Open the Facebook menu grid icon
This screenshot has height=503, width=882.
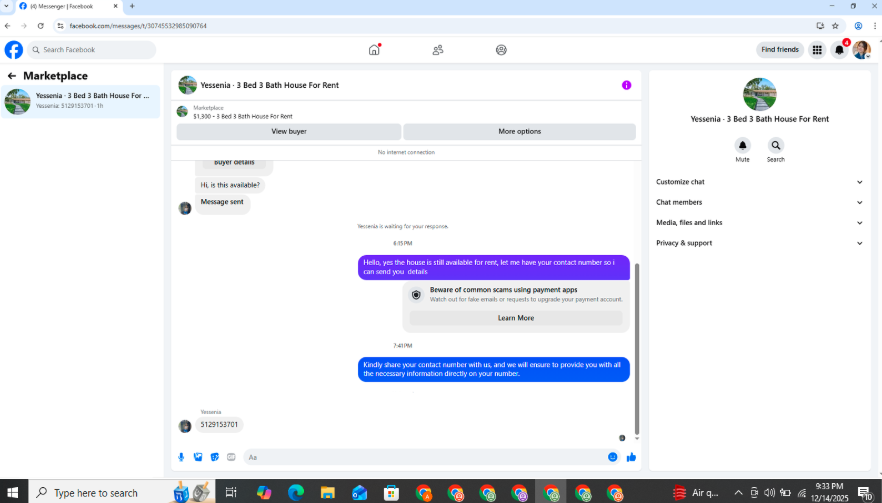(817, 50)
